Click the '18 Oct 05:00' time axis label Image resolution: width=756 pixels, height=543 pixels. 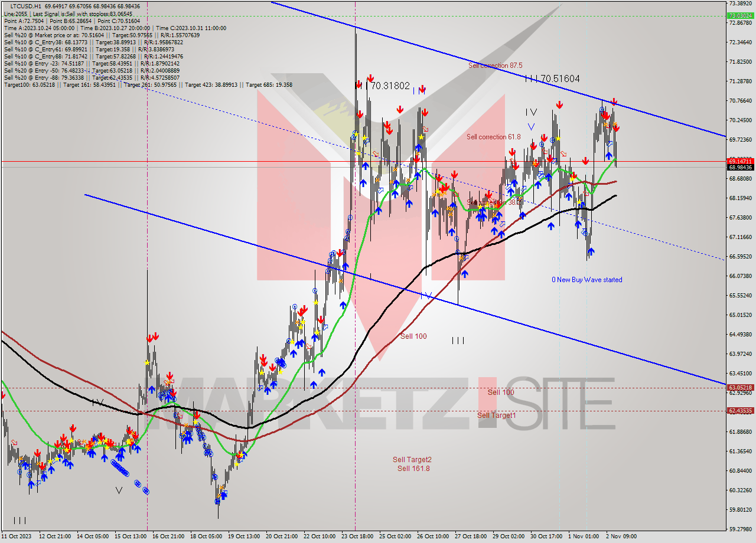coord(206,537)
